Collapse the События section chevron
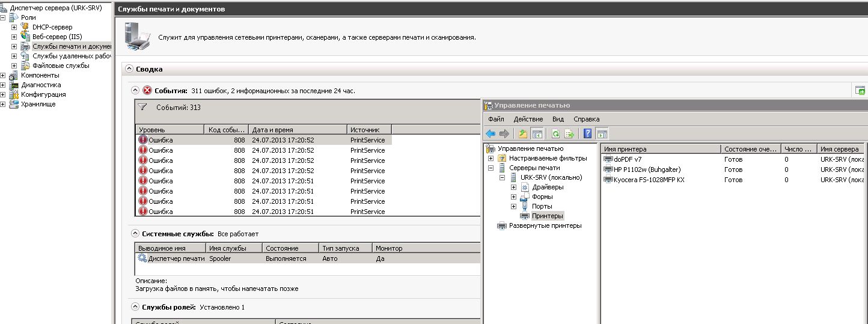 point(135,91)
